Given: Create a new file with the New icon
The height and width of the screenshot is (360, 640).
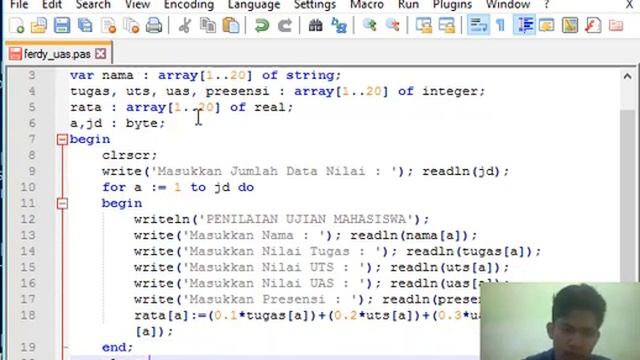Looking at the screenshot, I should [x=17, y=25].
